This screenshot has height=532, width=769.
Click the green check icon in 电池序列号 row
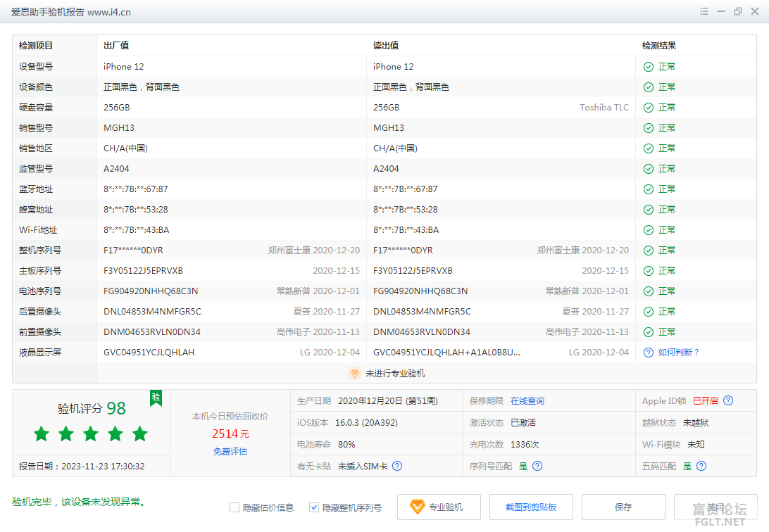649,291
